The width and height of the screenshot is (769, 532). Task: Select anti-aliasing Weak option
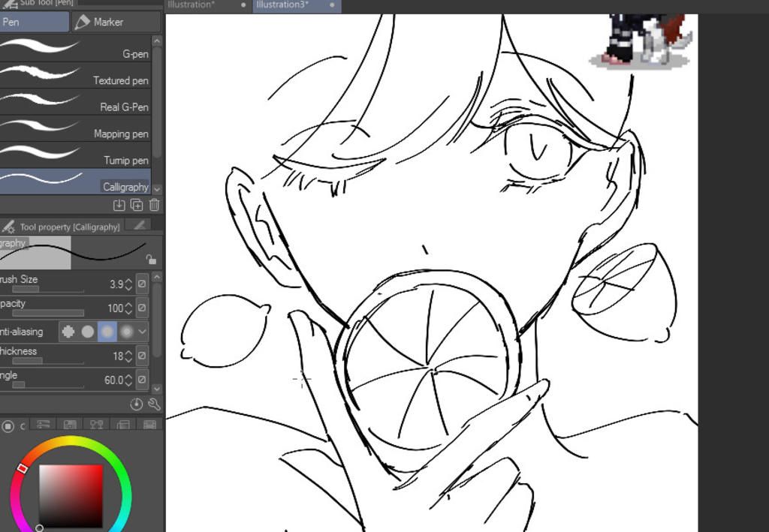coord(88,332)
